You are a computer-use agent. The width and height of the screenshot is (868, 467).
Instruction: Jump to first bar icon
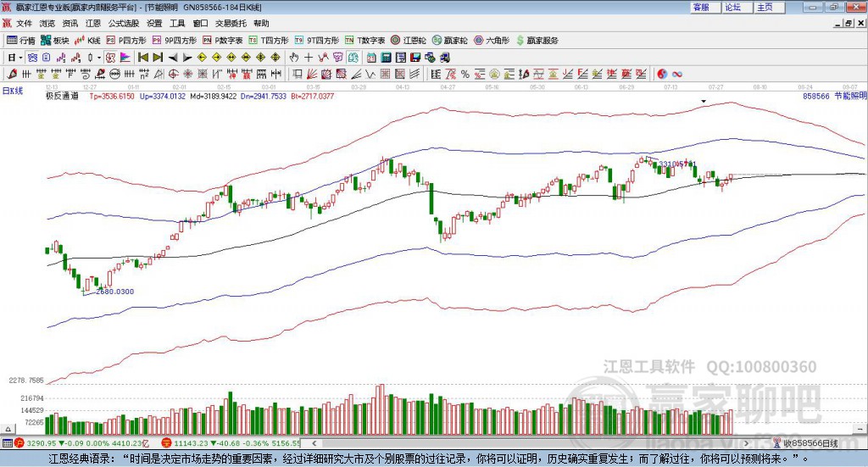click(143, 58)
